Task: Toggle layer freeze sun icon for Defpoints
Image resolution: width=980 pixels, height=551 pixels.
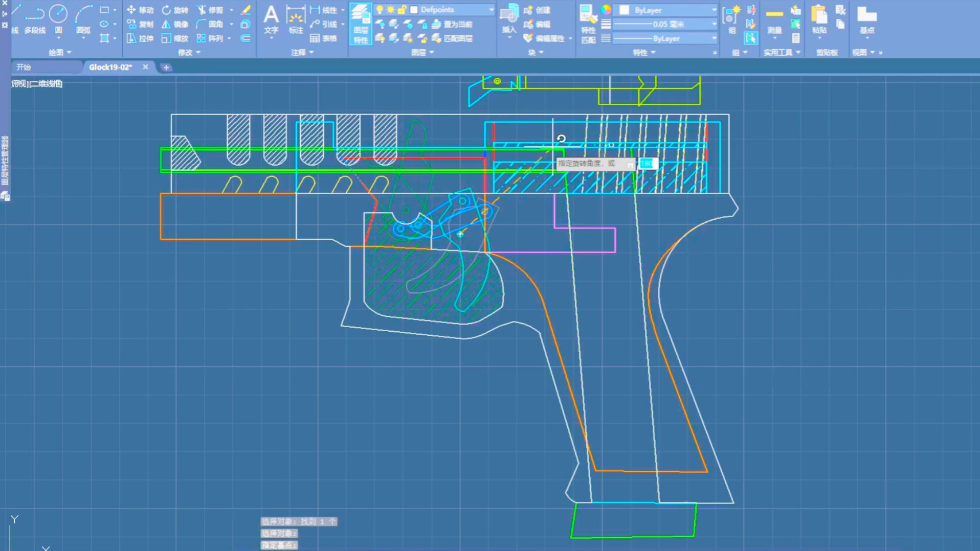Action: tap(391, 10)
